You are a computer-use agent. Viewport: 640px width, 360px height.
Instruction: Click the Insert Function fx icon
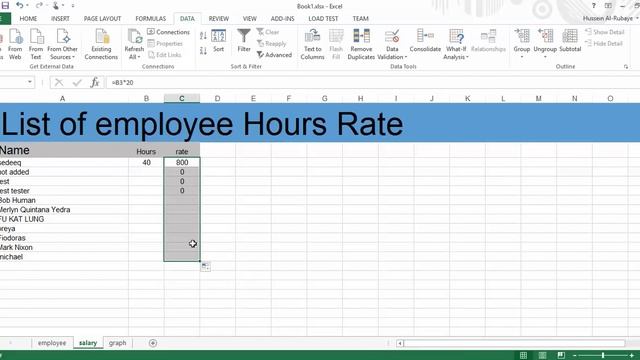[95, 82]
